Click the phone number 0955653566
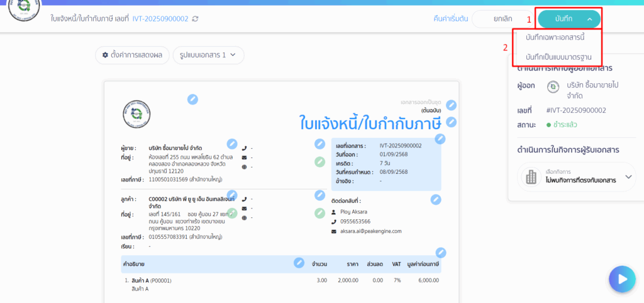644x303 pixels. pyautogui.click(x=355, y=221)
